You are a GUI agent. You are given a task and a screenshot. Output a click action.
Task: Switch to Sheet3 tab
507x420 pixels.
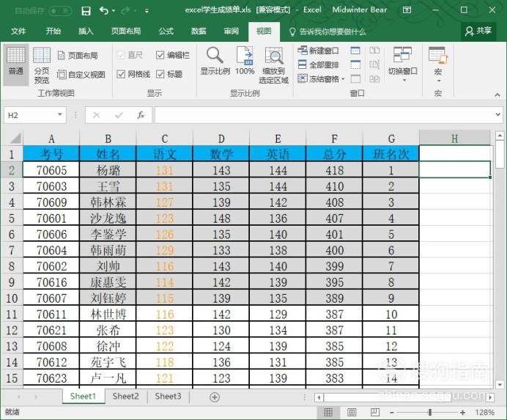pos(168,397)
